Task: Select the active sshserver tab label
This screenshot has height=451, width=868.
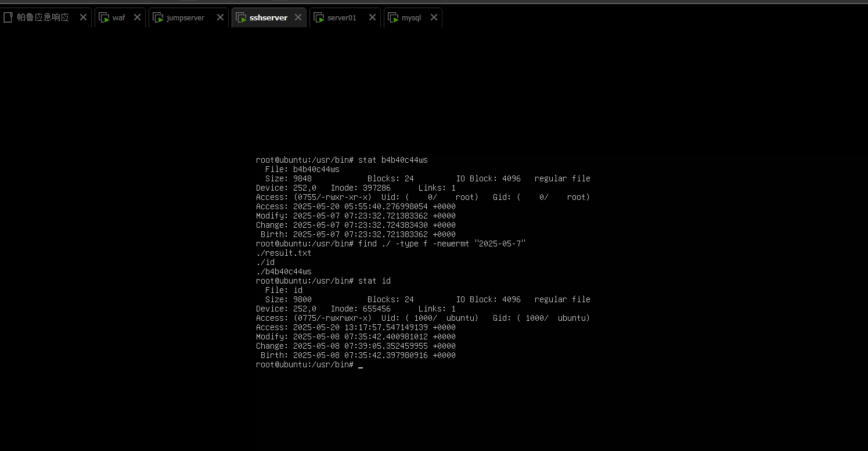Action: point(268,18)
